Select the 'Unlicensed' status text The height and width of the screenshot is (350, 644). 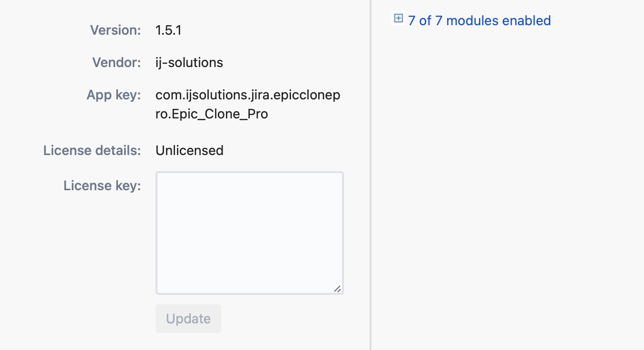(189, 151)
